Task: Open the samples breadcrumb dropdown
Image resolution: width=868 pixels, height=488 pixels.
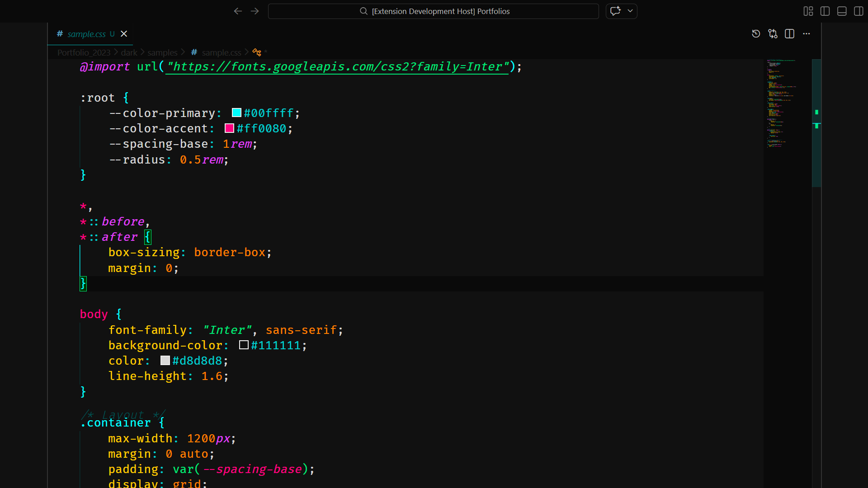Action: click(162, 52)
